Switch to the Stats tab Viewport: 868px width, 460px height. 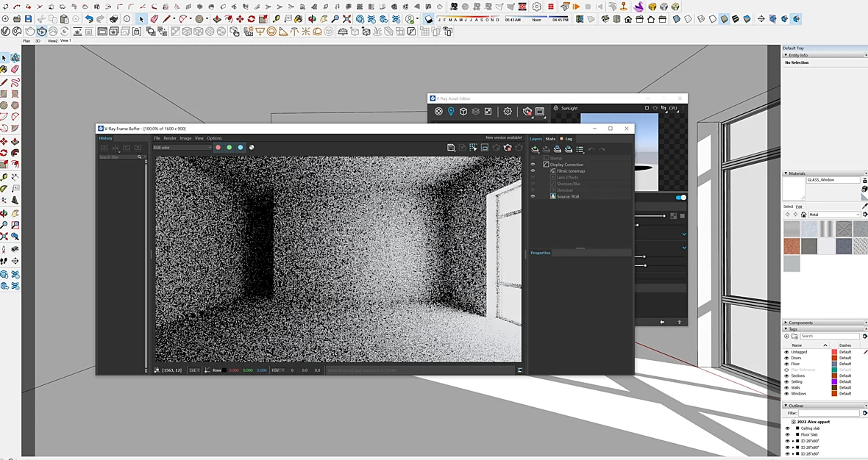550,139
